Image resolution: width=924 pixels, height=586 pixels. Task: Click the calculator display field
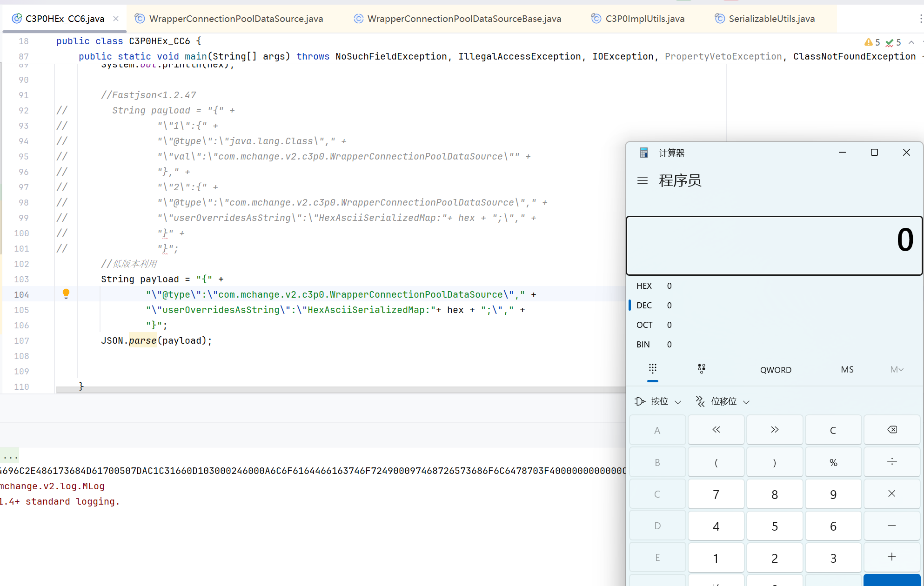tap(774, 246)
